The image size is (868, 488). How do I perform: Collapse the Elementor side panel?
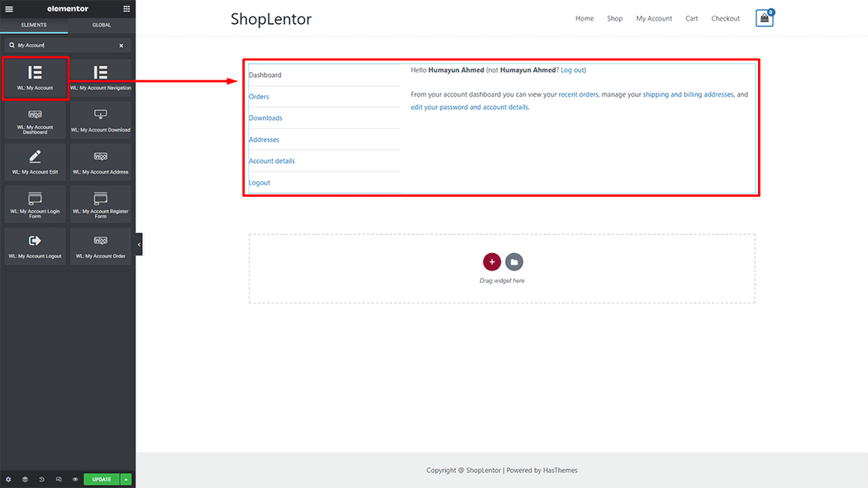(139, 244)
